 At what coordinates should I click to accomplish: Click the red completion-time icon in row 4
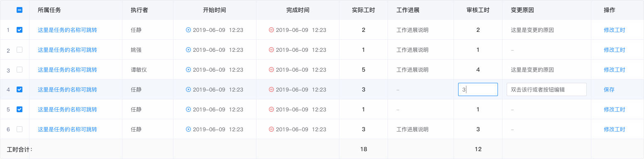coord(271,89)
